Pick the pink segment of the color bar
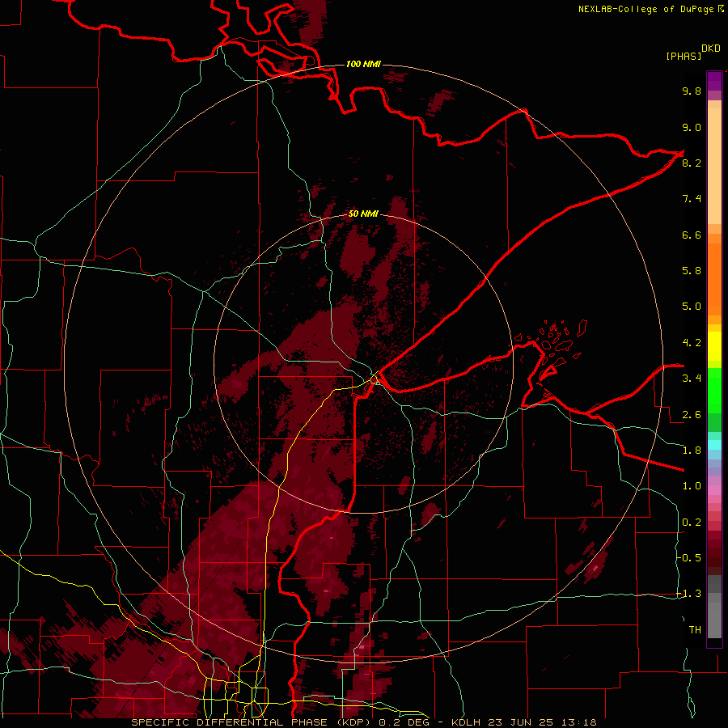This screenshot has width=728, height=728. click(714, 490)
